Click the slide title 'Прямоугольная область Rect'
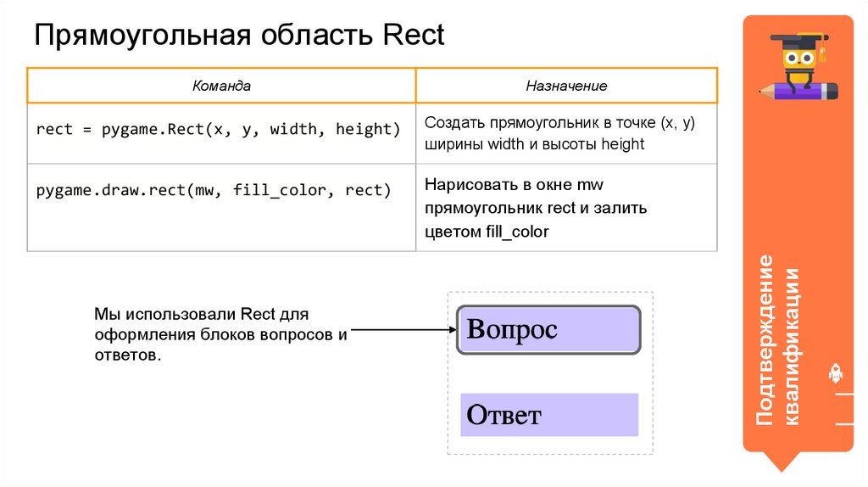Screen dimensions: 868x487 pyautogui.click(x=239, y=36)
